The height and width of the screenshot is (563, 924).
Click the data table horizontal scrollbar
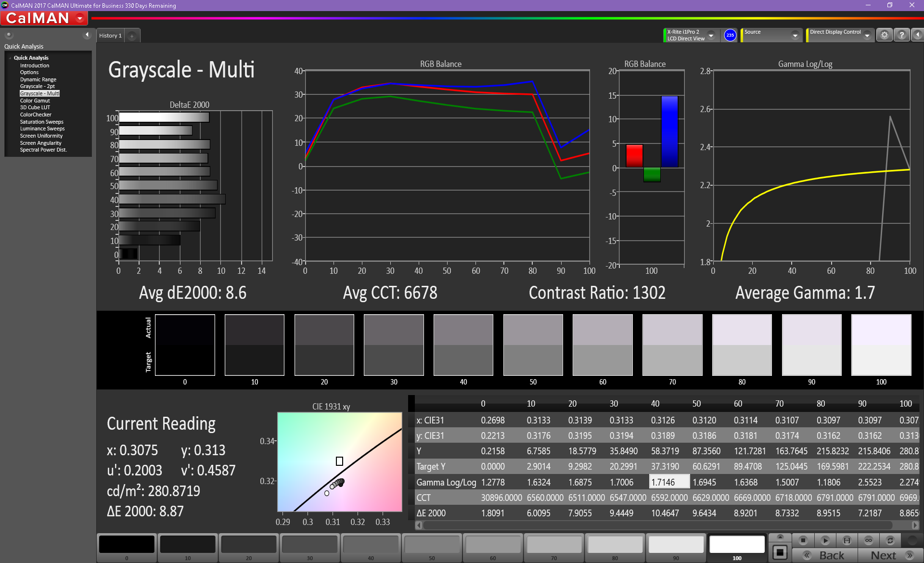[x=657, y=525]
